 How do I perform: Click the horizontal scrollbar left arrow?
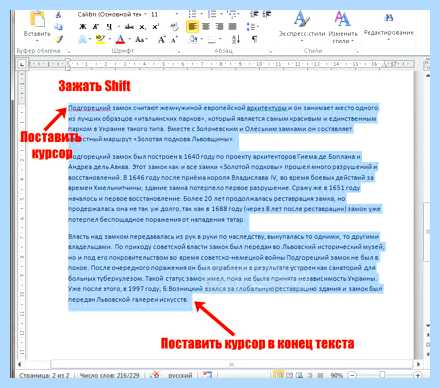[20, 364]
